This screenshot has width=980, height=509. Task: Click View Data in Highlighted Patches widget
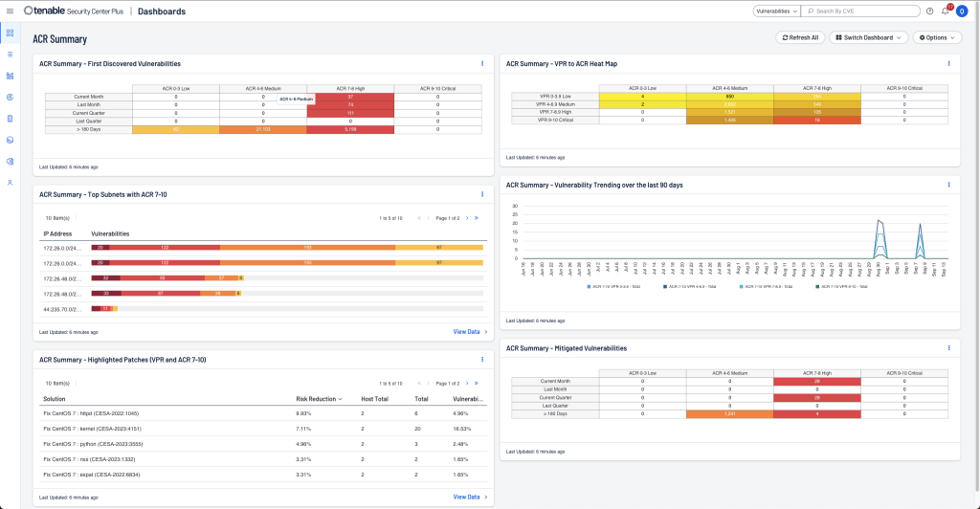[469, 497]
